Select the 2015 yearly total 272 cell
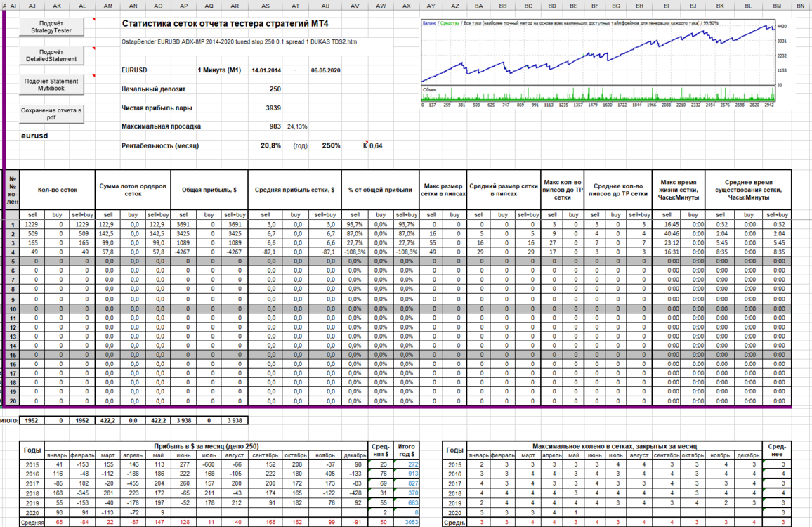Screen dimensions: 812x527 point(407,465)
